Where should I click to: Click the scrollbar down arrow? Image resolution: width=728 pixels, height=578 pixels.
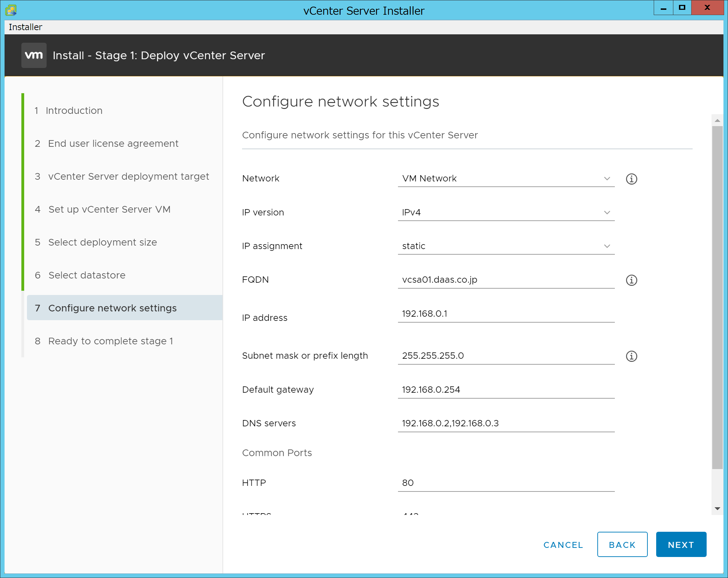[717, 509]
